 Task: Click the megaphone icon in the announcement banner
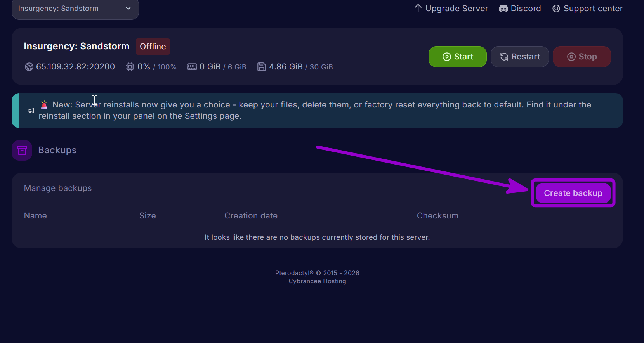31,111
